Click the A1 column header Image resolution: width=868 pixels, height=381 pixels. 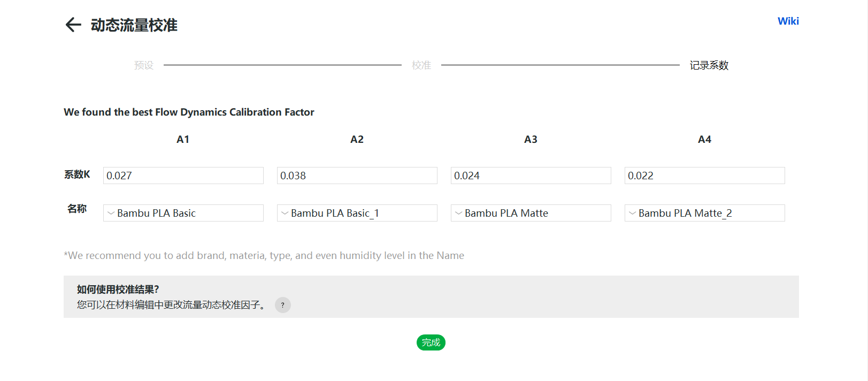click(183, 139)
